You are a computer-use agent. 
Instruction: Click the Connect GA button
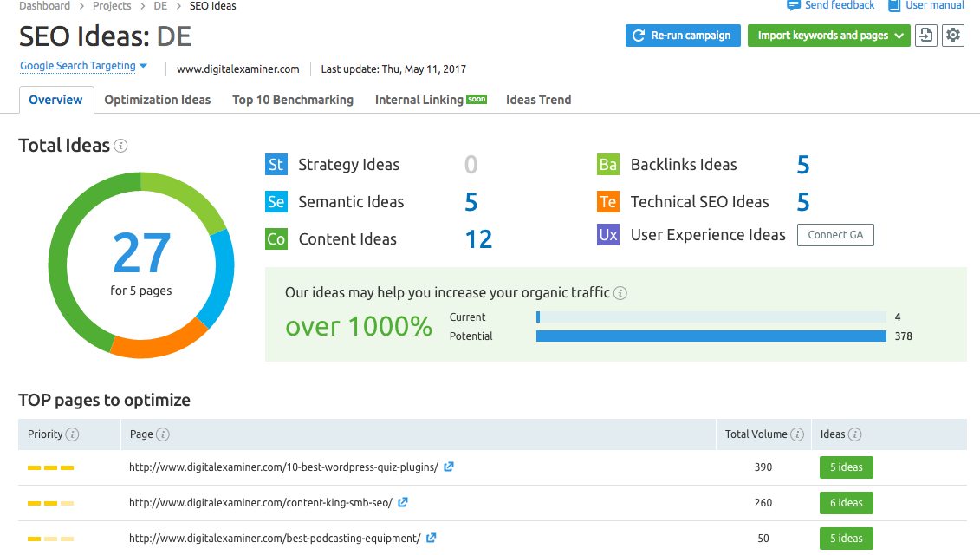tap(835, 235)
